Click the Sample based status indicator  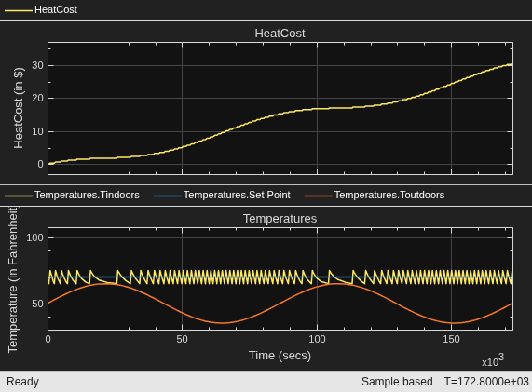coord(397,382)
